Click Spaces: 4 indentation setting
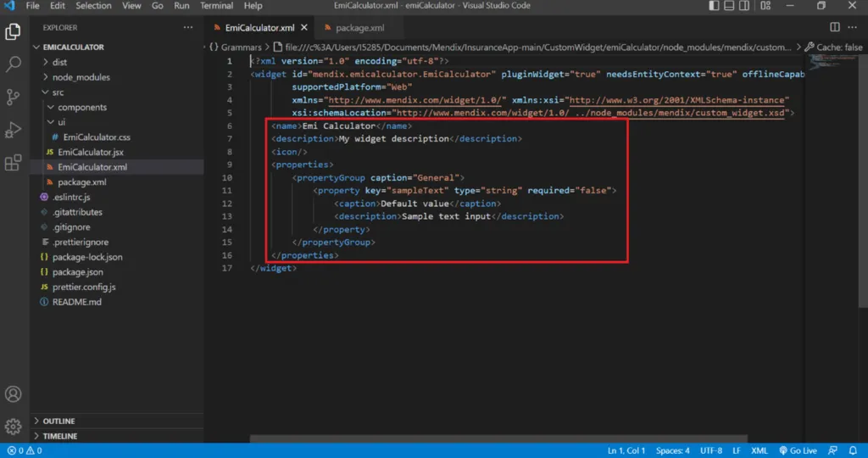 coord(672,451)
